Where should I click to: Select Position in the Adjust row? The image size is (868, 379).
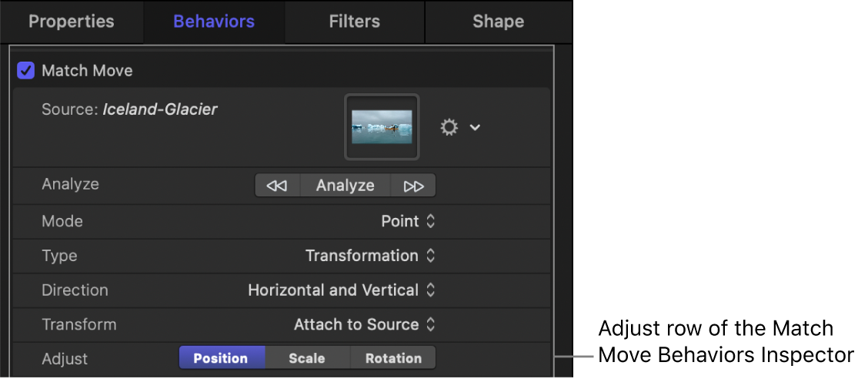(x=221, y=358)
